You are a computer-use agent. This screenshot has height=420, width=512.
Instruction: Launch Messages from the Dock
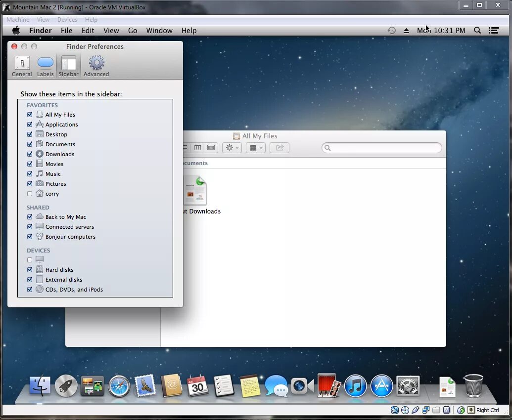point(276,386)
